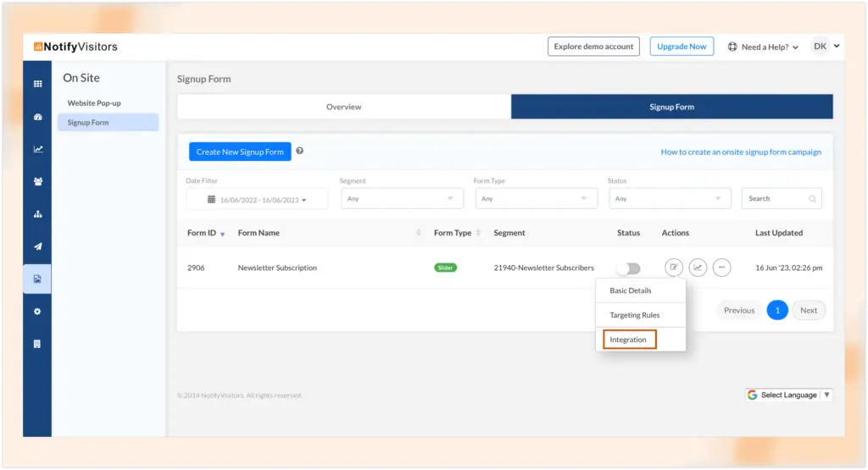Expand the Status filter dropdown
Image resolution: width=868 pixels, height=470 pixels.
pyautogui.click(x=669, y=199)
